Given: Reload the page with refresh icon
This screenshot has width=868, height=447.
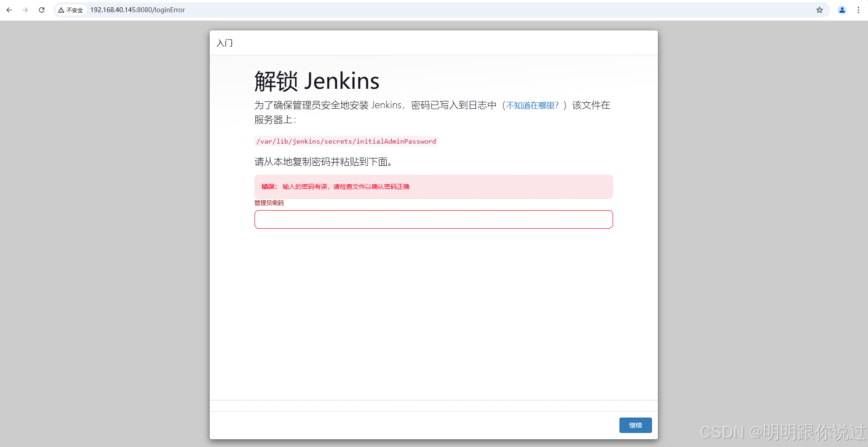Looking at the screenshot, I should (x=42, y=10).
